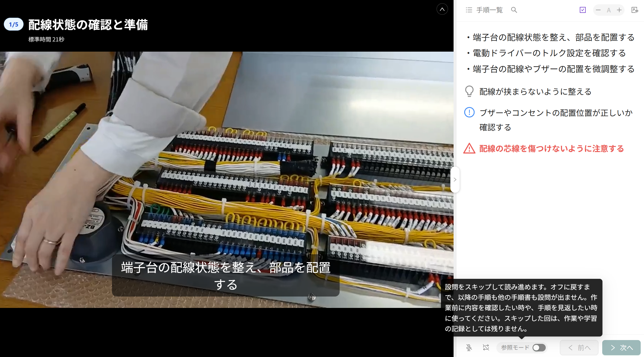Image resolution: width=644 pixels, height=357 pixels.
Task: Collapse the header with the up chevron
Action: coord(442,9)
